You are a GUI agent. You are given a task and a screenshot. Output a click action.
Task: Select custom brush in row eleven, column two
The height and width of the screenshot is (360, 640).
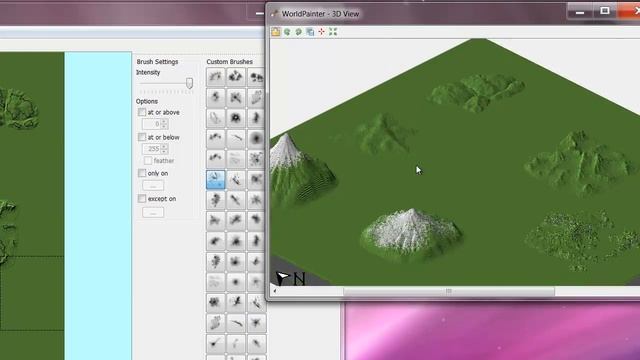tap(236, 282)
